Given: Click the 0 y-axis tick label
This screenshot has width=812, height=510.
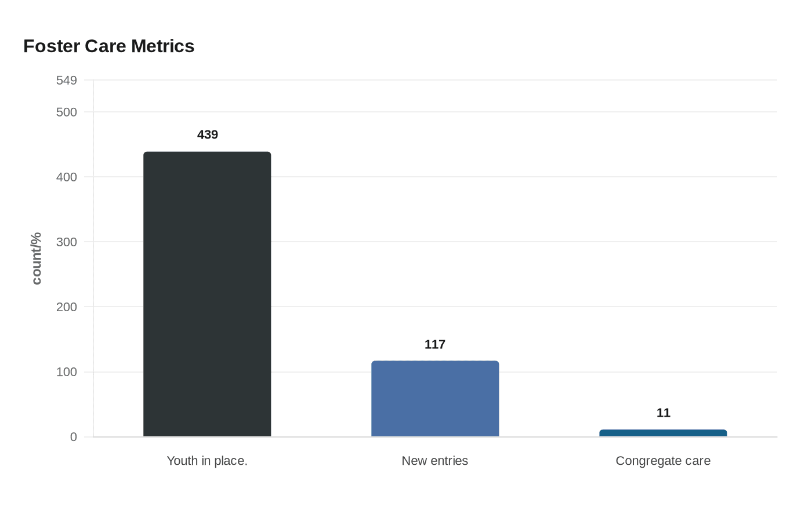Looking at the screenshot, I should coord(74,437).
